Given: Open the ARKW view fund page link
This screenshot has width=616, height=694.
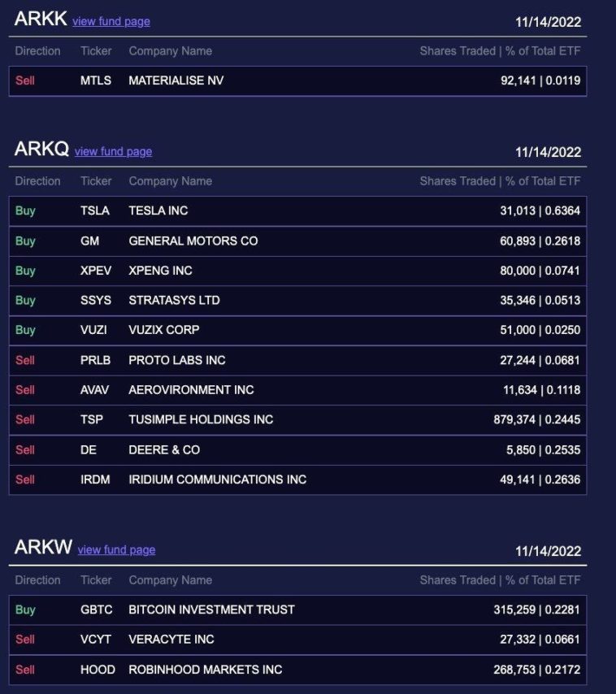Looking at the screenshot, I should coord(116,550).
